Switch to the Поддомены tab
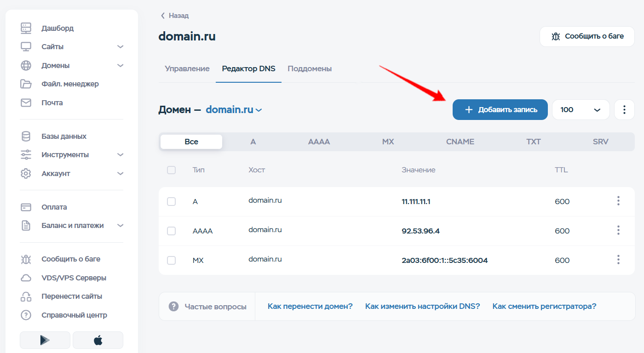The image size is (644, 353). click(x=310, y=69)
